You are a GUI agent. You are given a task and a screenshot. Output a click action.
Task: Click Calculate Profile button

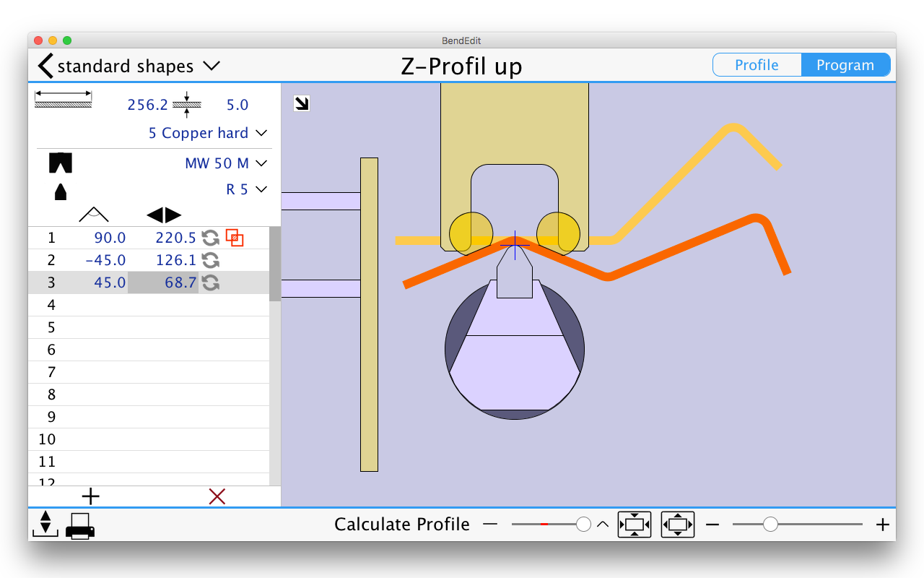click(401, 525)
